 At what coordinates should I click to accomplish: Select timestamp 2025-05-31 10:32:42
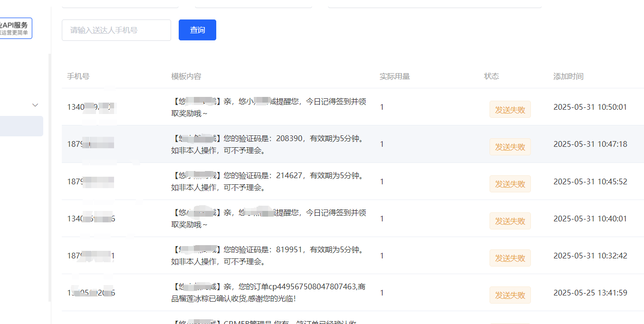590,256
